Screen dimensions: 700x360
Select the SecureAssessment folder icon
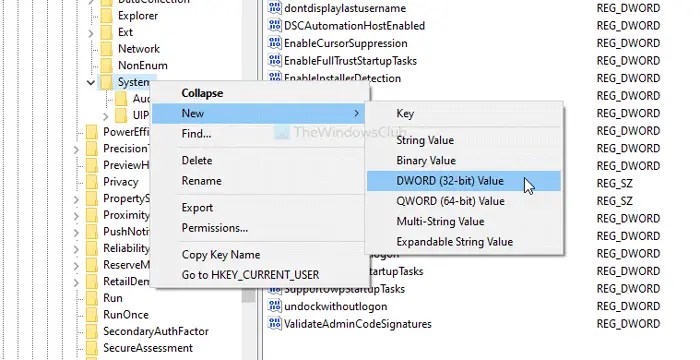(x=92, y=348)
